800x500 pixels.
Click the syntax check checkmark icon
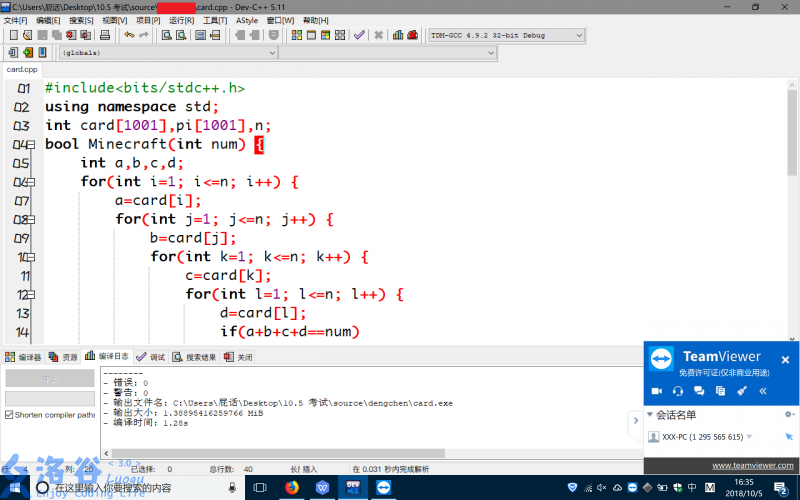click(x=359, y=35)
